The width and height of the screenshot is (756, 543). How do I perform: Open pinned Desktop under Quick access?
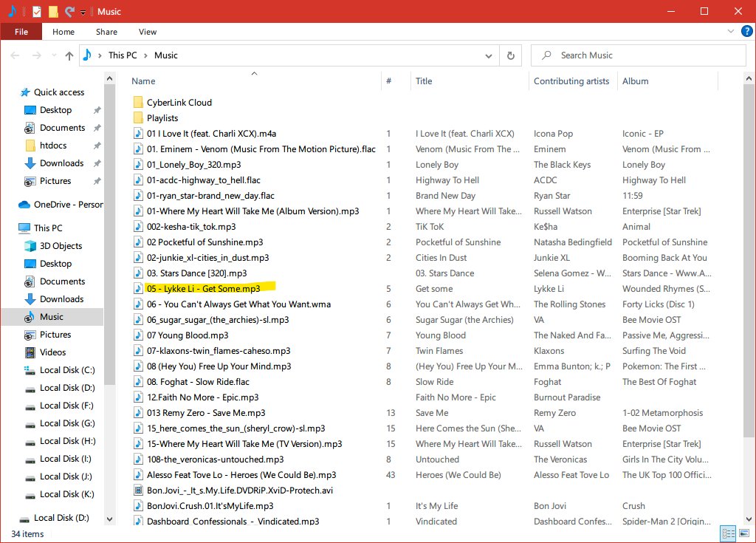(x=55, y=110)
